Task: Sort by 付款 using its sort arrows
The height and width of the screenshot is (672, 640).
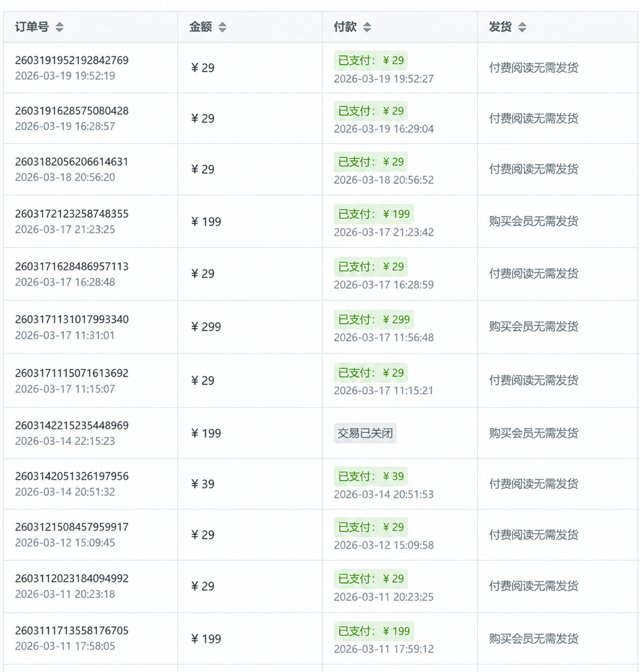Action: coord(367,27)
